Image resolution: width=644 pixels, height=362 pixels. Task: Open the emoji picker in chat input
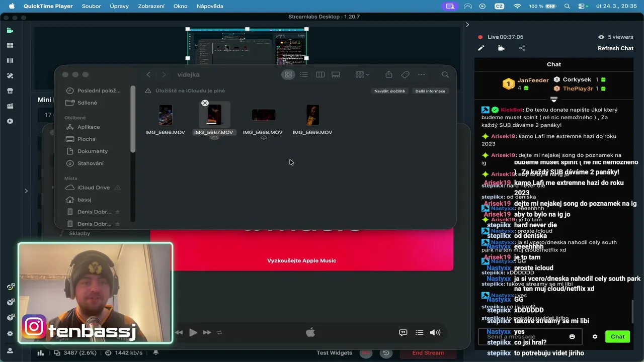[572, 337]
